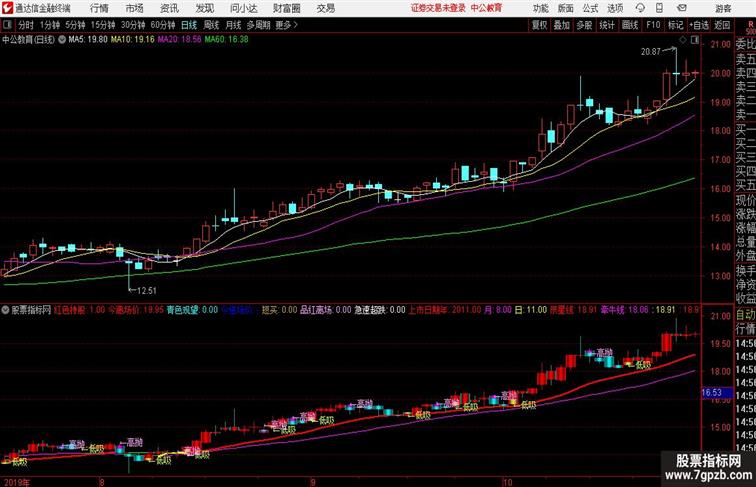This screenshot has width=756, height=487.
Task: Open F10 company information
Action: (653, 25)
